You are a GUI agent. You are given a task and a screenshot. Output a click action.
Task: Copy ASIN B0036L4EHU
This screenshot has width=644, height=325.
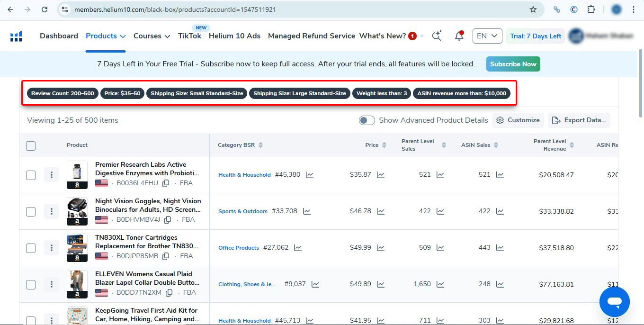(x=166, y=183)
